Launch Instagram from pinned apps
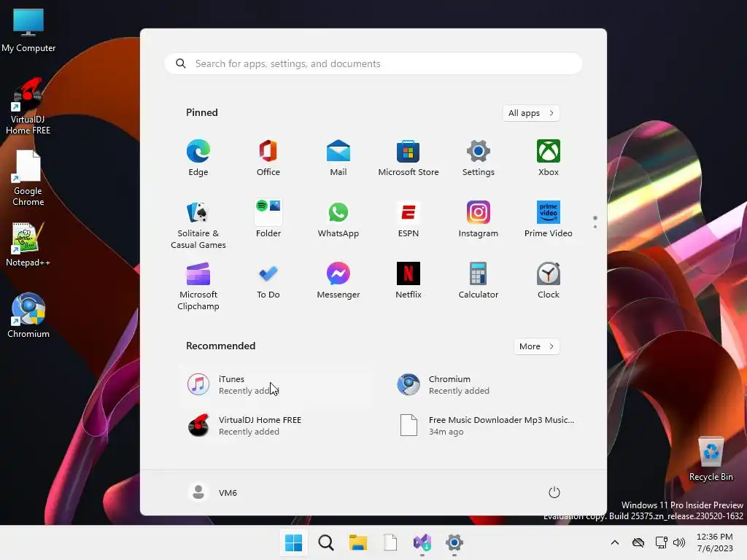The width and height of the screenshot is (747, 560). coord(479,219)
